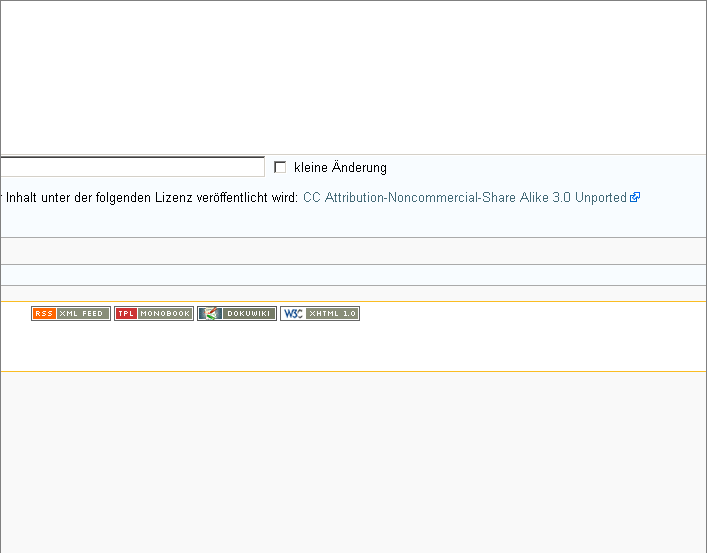This screenshot has height=553, width=707.
Task: Click the 'kleine Änderung' checkbox label
Action: click(340, 168)
